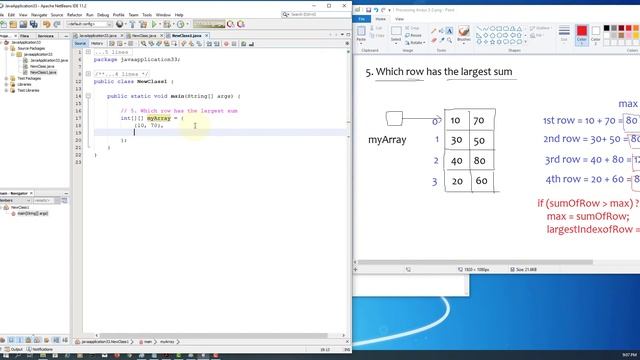
Task: Open the Output panel button
Action: pyautogui.click(x=13, y=349)
